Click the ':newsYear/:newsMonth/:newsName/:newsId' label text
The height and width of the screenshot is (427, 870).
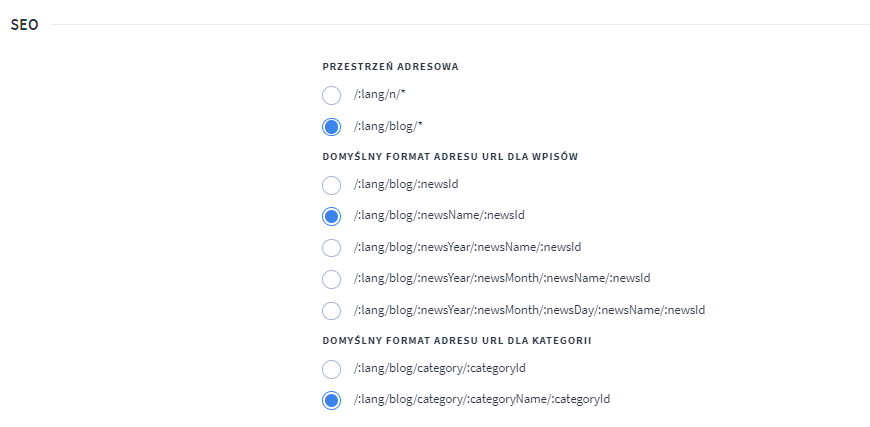tap(502, 278)
